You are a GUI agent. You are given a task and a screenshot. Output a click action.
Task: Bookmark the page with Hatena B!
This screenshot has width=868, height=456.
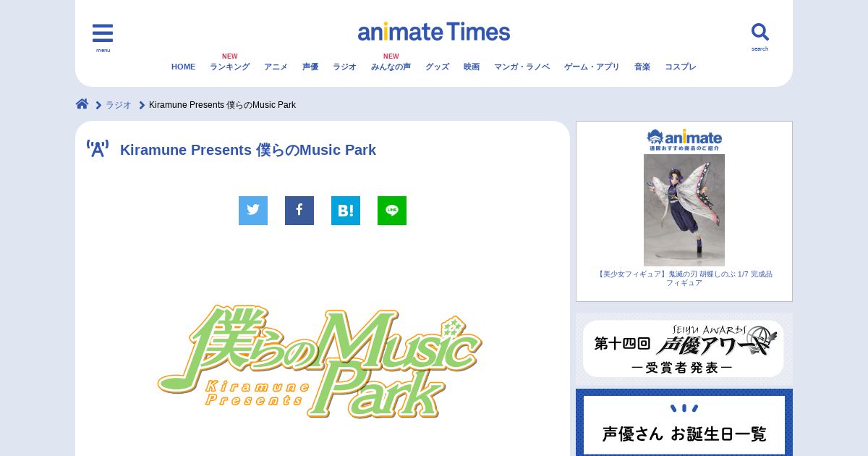tap(346, 211)
